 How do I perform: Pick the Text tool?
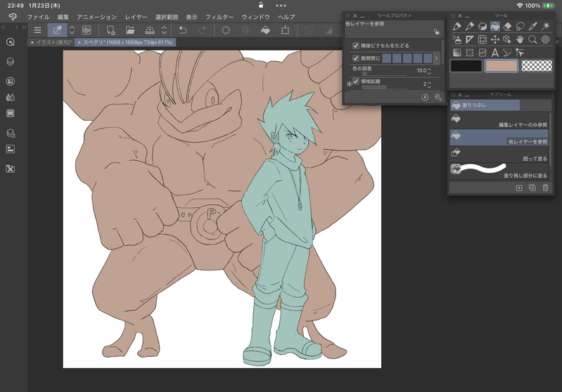pyautogui.click(x=495, y=52)
